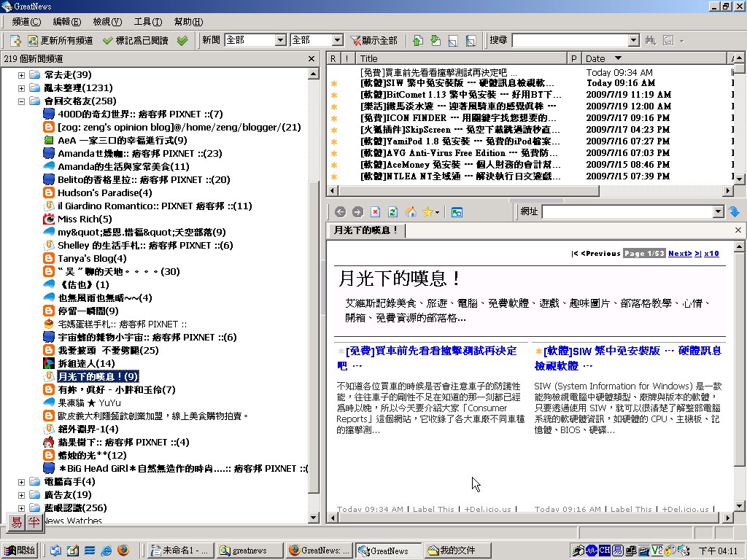Click Firefox quick launch icon in taskbar
This screenshot has width=747, height=560.
point(123,550)
